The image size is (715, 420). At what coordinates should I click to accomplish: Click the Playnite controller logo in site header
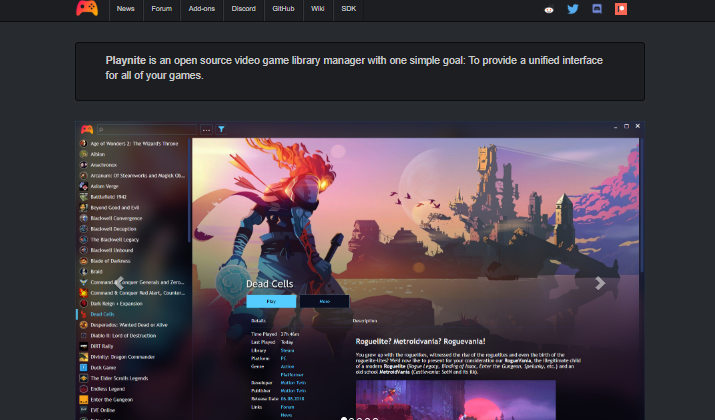[x=87, y=8]
